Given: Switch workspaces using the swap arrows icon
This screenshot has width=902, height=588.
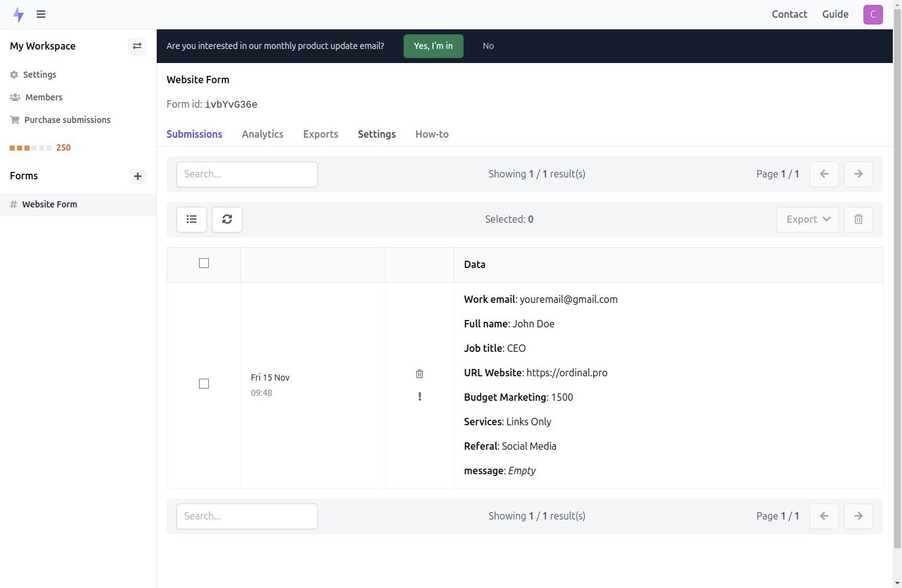Looking at the screenshot, I should pos(137,46).
